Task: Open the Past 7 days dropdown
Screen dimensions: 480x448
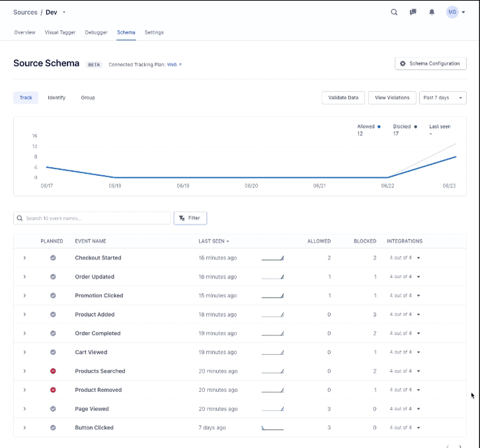Action: (x=442, y=98)
